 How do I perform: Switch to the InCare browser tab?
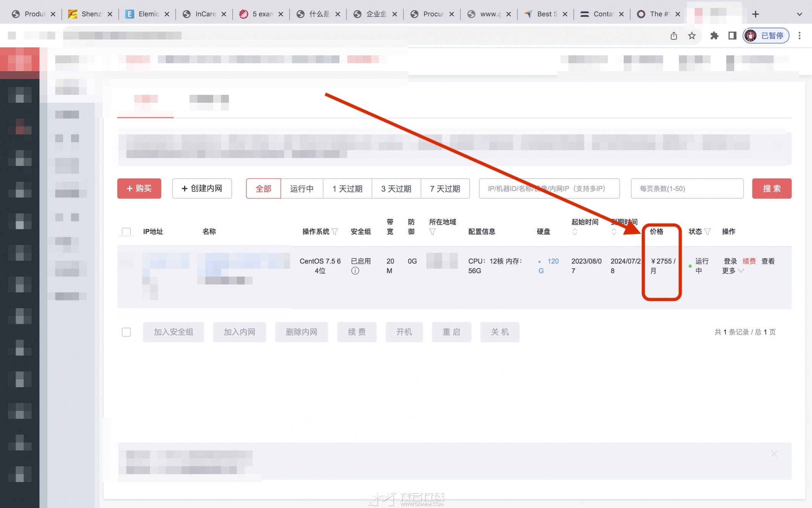tap(205, 14)
